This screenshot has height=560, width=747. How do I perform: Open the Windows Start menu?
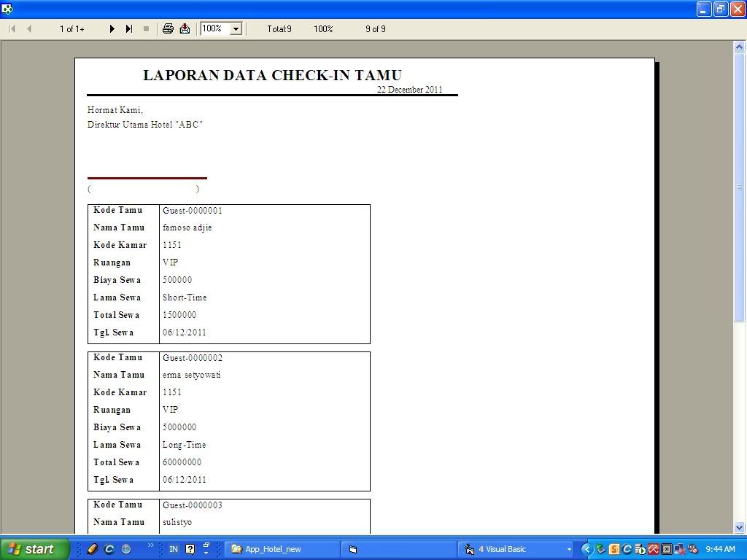(x=34, y=549)
